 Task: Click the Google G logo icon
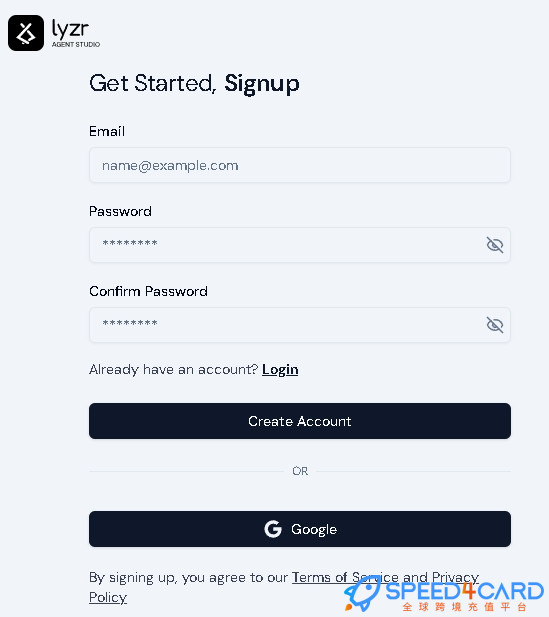273,529
